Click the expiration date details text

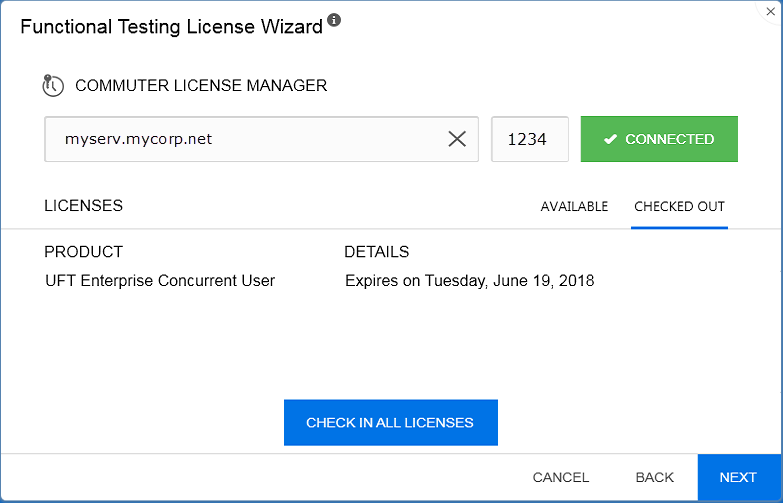(x=469, y=281)
